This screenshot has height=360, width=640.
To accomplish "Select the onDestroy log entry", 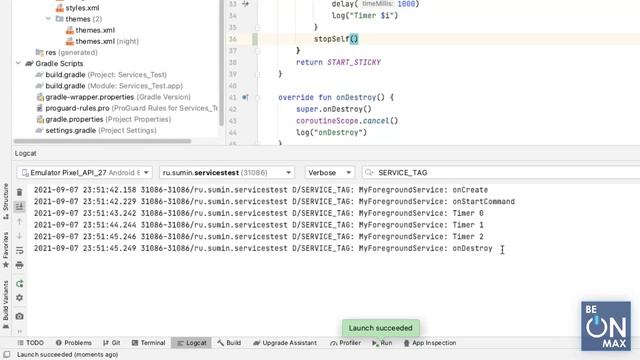I will (x=263, y=248).
